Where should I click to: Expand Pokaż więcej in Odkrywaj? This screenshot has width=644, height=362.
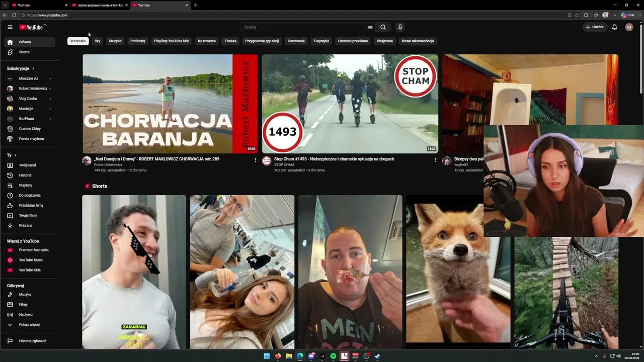pyautogui.click(x=30, y=325)
